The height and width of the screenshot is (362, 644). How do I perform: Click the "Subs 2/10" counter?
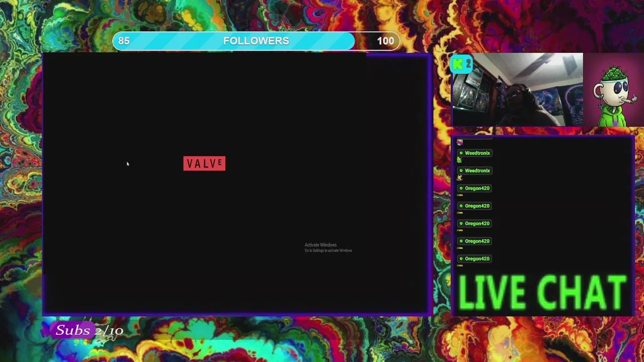click(x=89, y=330)
